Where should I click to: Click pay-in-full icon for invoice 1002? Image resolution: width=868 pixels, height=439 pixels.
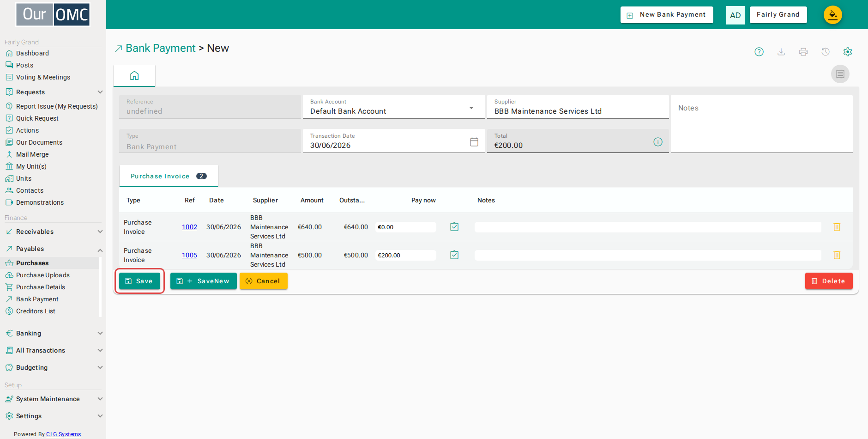click(x=454, y=226)
